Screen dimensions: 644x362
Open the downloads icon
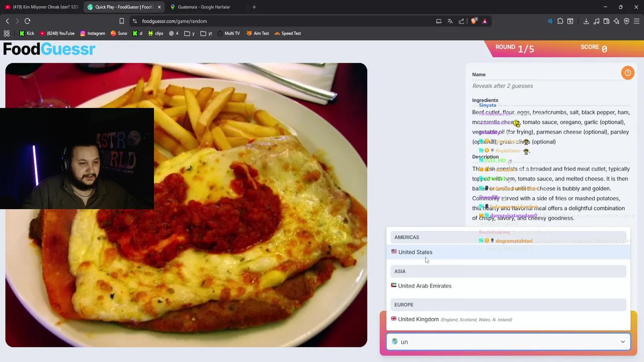[x=586, y=21]
